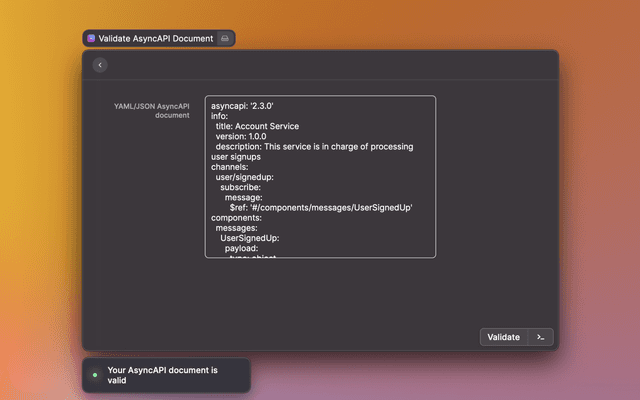
Task: Click the YAML/JSON AsyncAPI document label
Action: (152, 110)
